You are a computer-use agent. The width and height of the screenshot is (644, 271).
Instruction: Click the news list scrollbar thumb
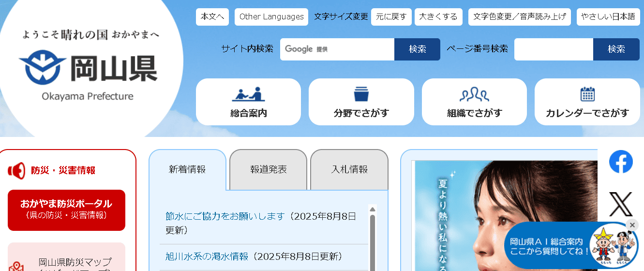click(373, 243)
